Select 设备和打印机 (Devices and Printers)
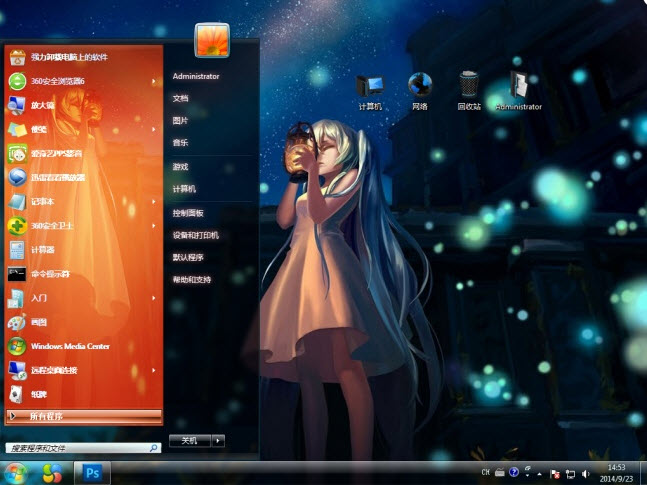The width and height of the screenshot is (647, 485). click(195, 235)
